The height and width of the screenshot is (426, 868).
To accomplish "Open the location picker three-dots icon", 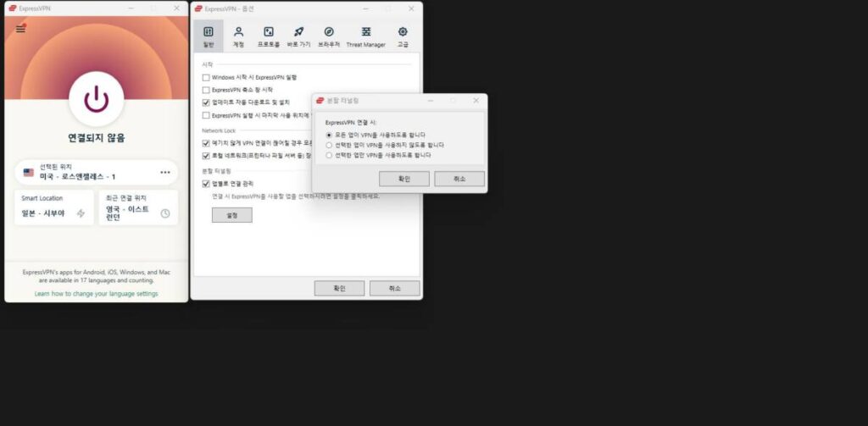I will coord(164,173).
